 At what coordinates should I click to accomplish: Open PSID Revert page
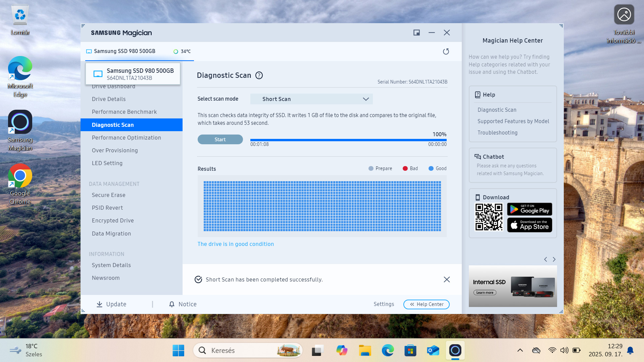[107, 208]
